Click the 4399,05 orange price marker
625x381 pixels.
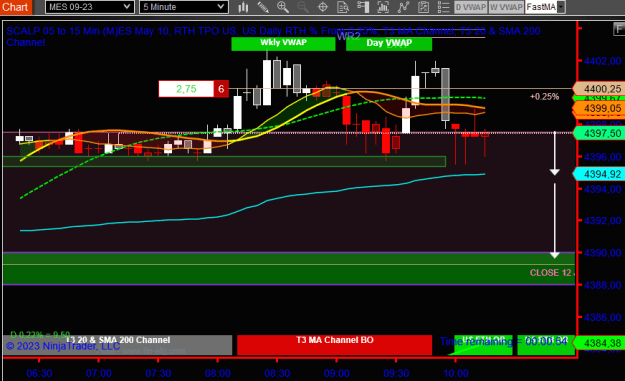click(599, 108)
